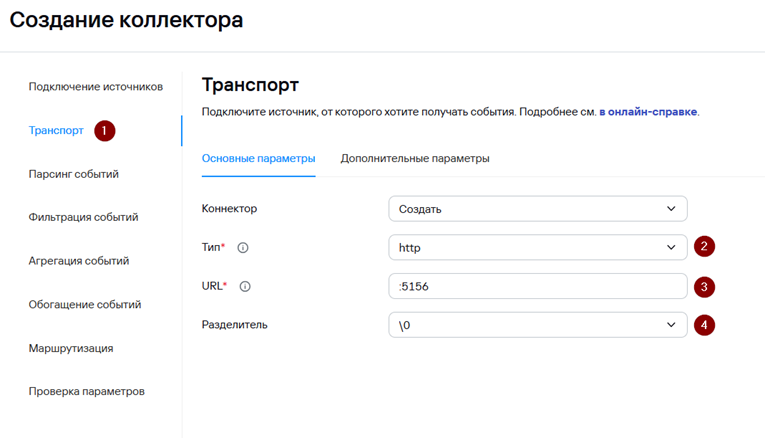Navigate to Фильтрация событий step
Viewport: 765px width, 438px height.
click(x=83, y=217)
